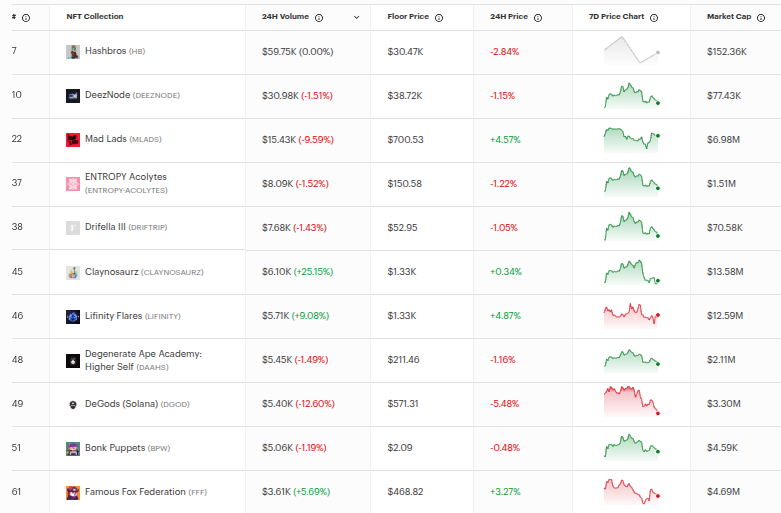Click the Degenerate Ape Academy 7D chart
The width and height of the screenshot is (781, 513).
(632, 360)
